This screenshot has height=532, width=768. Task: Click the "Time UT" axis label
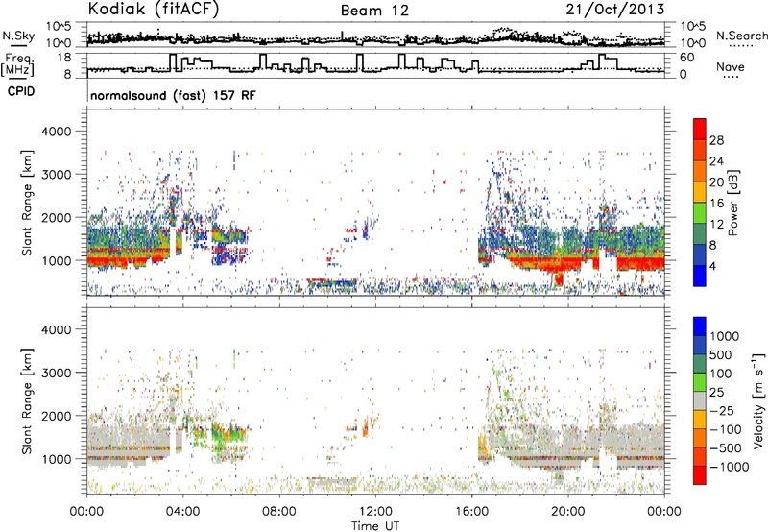click(x=375, y=526)
